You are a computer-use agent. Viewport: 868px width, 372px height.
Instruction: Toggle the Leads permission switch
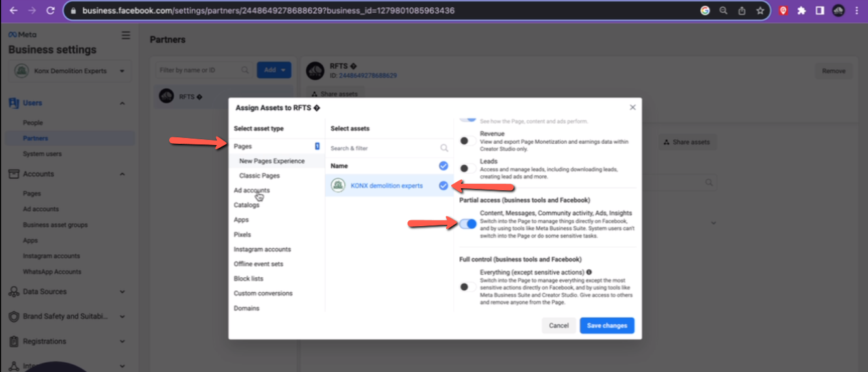coord(467,168)
